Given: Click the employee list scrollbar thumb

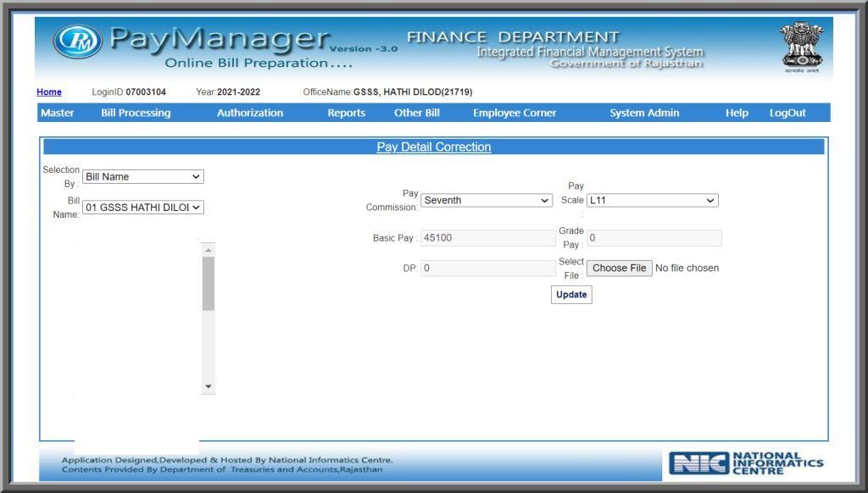Looking at the screenshot, I should coord(209,283).
